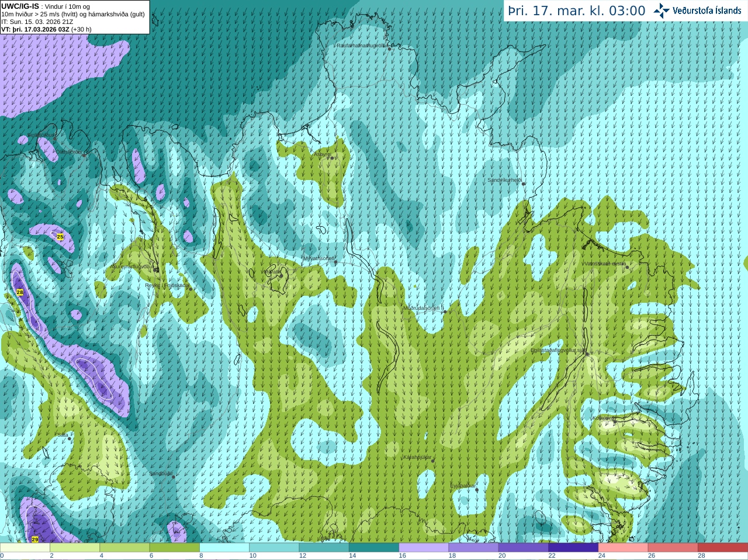Pick the 10–12 m/s light teal swatch
The width and height of the screenshot is (748, 560).
coord(274,548)
